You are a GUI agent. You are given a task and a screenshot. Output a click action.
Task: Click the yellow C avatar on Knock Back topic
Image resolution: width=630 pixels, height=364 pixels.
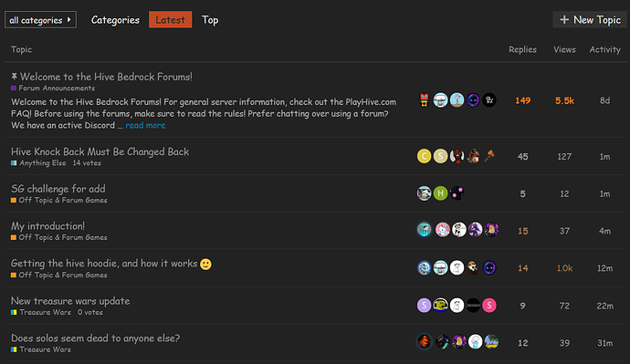point(424,156)
